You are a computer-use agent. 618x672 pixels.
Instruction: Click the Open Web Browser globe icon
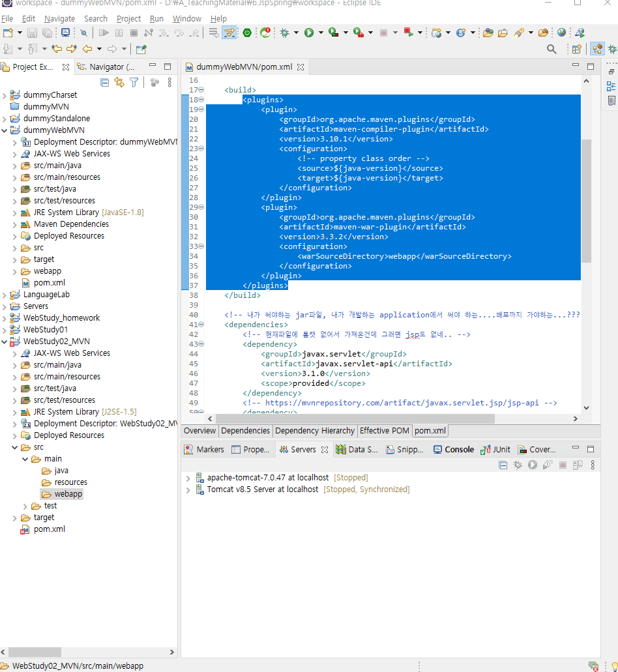tap(561, 33)
